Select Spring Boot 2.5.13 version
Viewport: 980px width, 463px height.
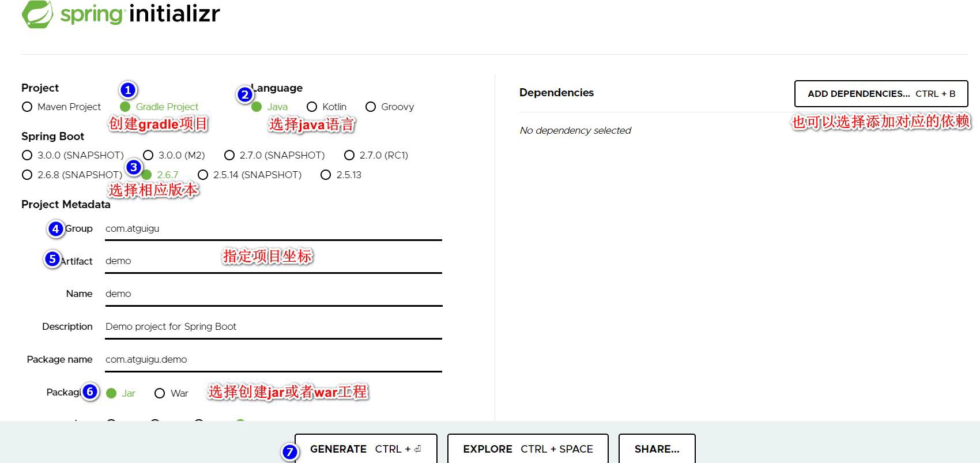pos(341,175)
